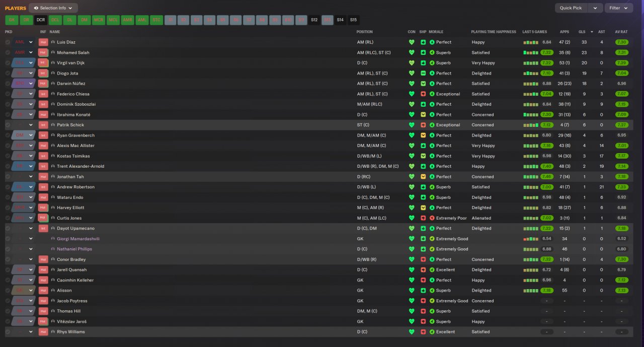Click the Hol badge beside Rhys Williams
Viewport: 644px width, 347px height.
43,332
